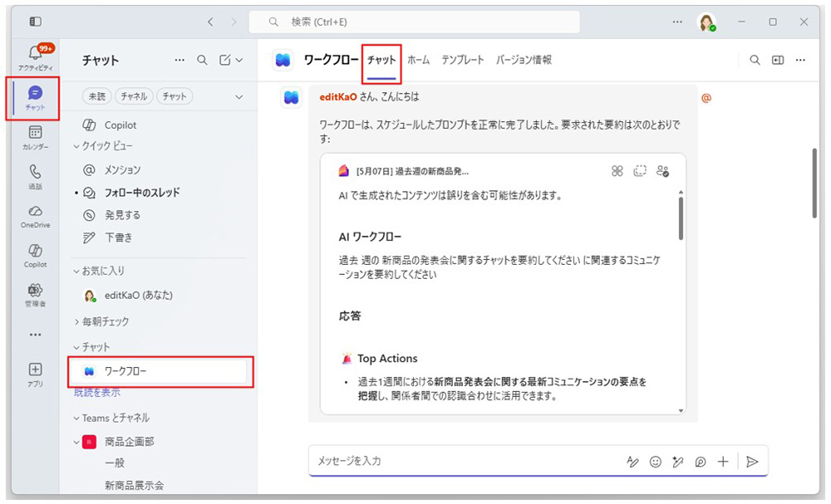The width and height of the screenshot is (831, 504).
Task: Open the 一般 channel
Action: [115, 462]
